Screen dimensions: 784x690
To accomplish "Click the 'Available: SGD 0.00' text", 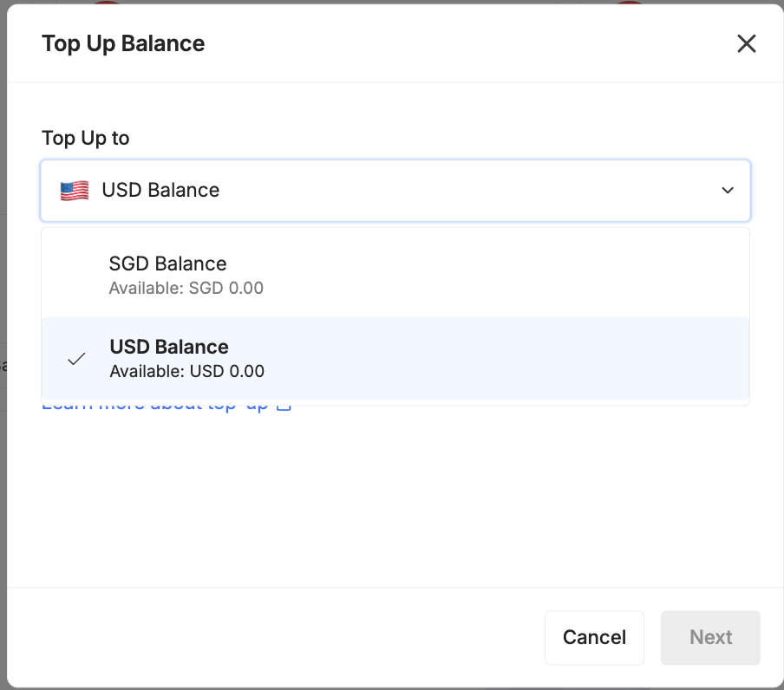I will coord(186,288).
